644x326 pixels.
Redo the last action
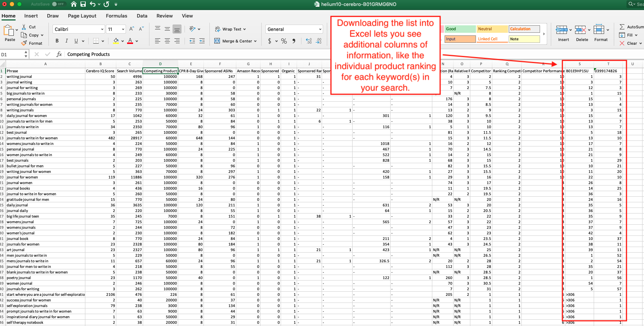pyautogui.click(x=107, y=4)
